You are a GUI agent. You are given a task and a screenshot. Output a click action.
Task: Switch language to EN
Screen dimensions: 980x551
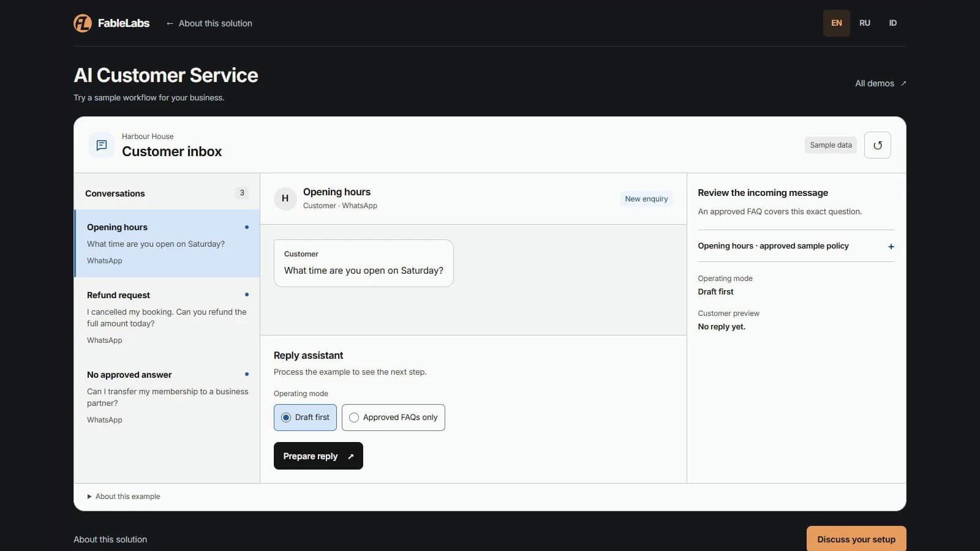(x=837, y=23)
